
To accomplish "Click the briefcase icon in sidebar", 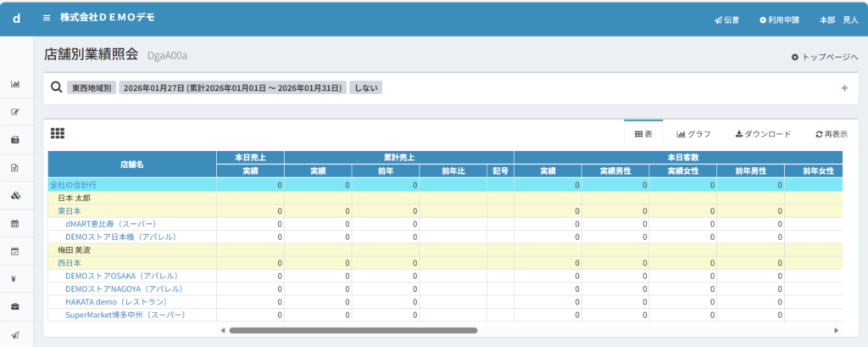I will (x=15, y=306).
